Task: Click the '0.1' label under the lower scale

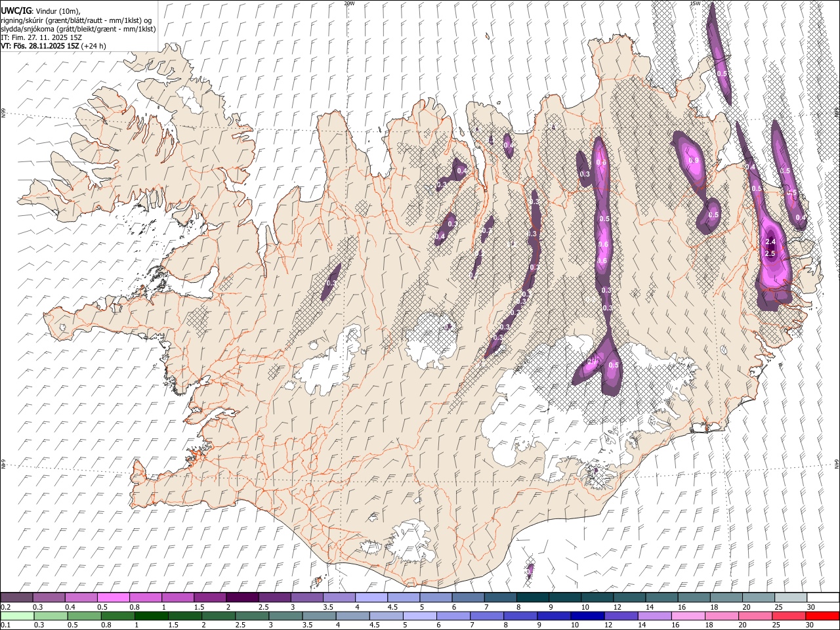Action: coord(5,625)
